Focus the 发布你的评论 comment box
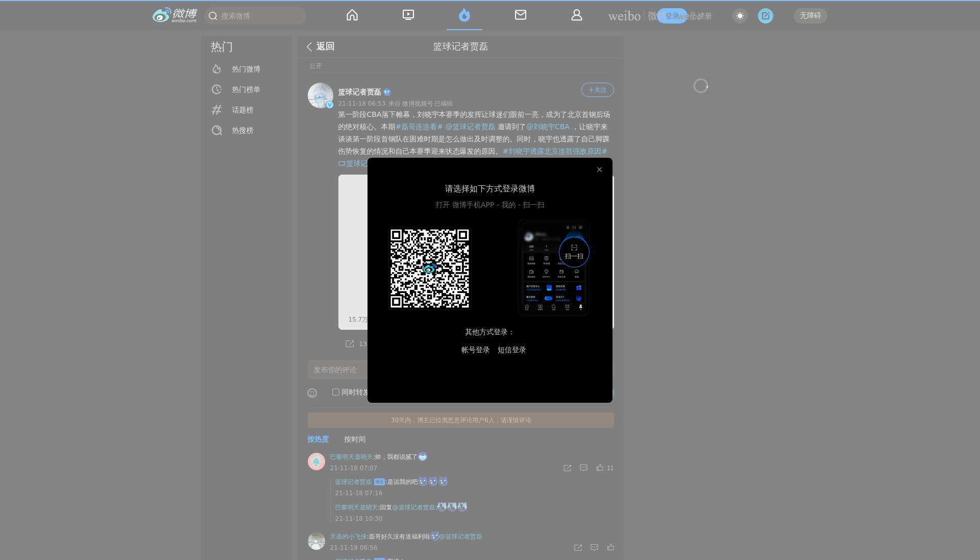 pyautogui.click(x=338, y=370)
